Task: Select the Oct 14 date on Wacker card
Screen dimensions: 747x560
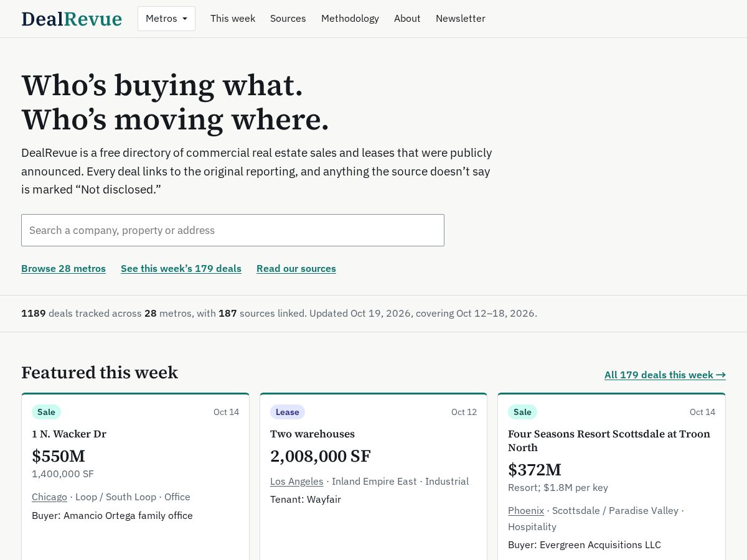Action: click(226, 412)
